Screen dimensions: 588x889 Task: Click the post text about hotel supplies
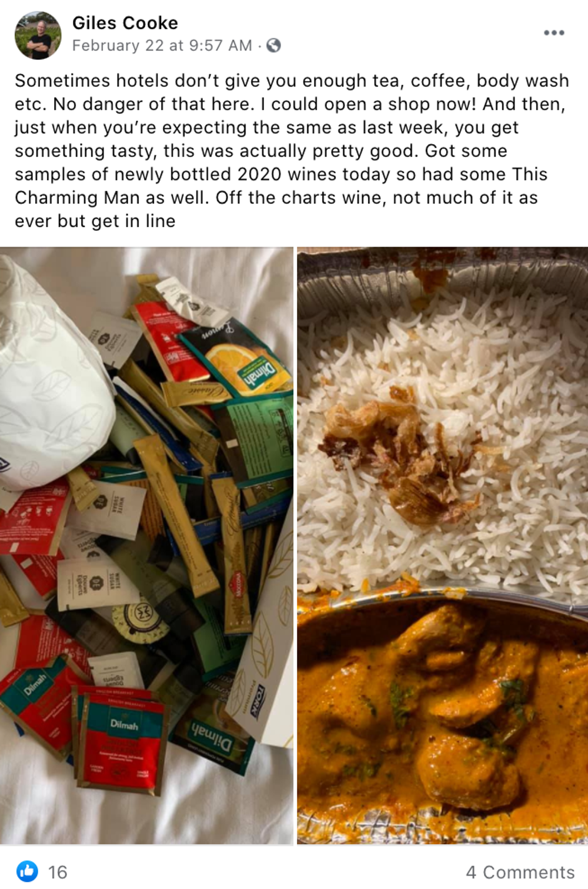(292, 151)
